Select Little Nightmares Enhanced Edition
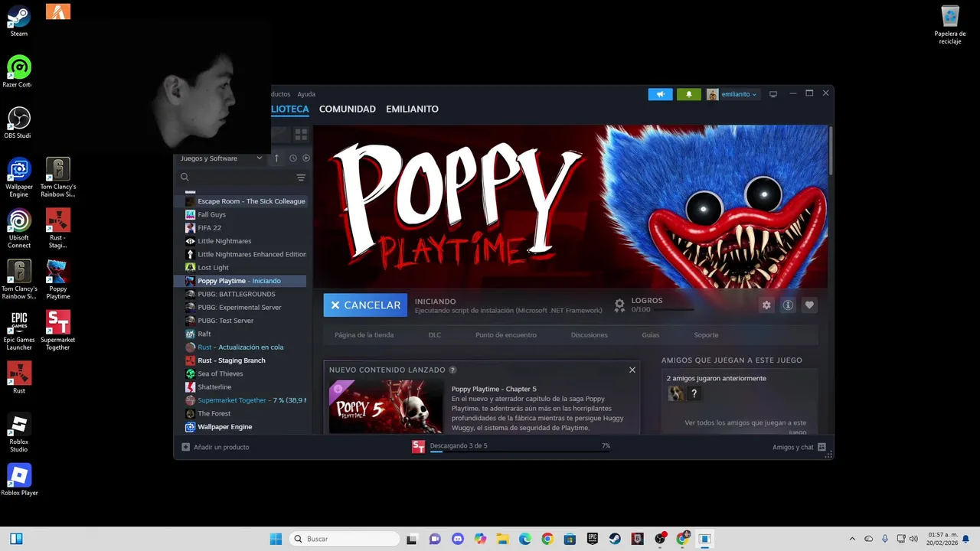The height and width of the screenshot is (551, 980). click(245, 254)
